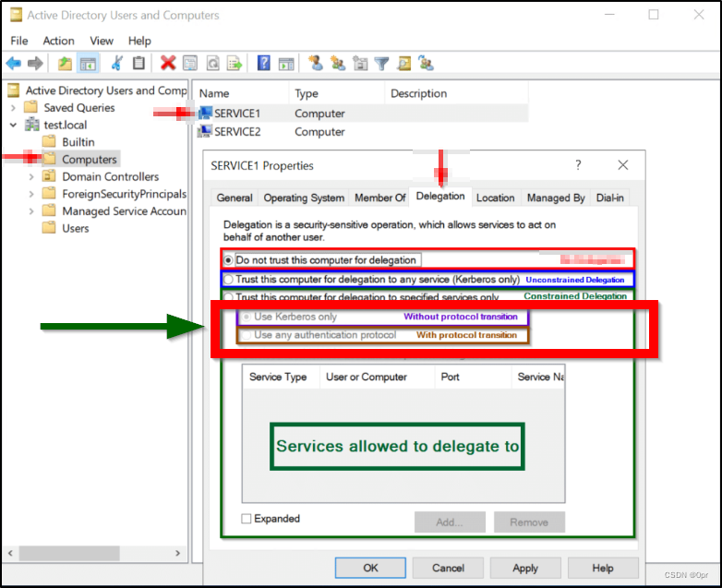
Task: Click the Create new organizational unit icon
Action: click(360, 63)
